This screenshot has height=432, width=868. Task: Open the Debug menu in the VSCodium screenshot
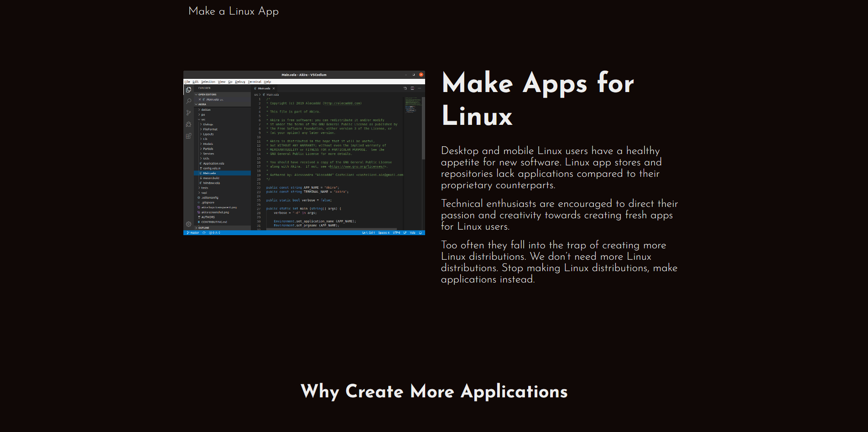click(240, 82)
